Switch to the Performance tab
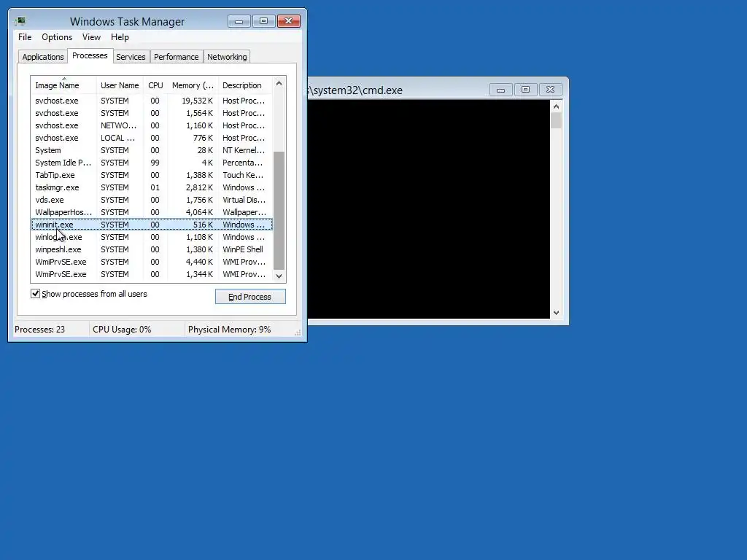 point(177,57)
